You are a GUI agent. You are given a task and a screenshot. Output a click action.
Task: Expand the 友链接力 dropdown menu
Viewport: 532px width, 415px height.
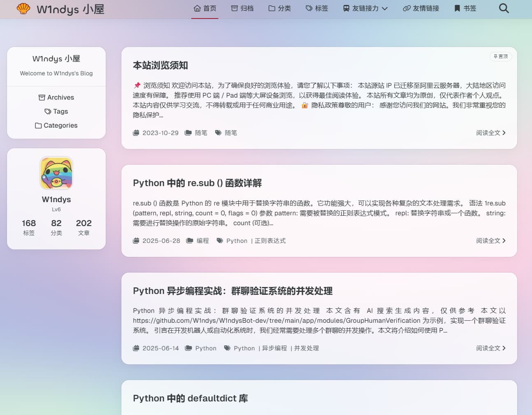(365, 8)
